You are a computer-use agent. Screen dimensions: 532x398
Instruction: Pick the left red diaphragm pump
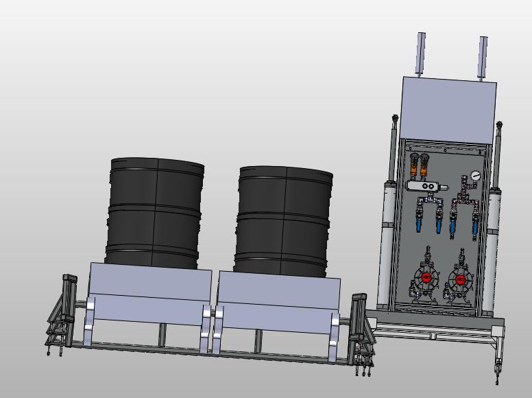[425, 277]
